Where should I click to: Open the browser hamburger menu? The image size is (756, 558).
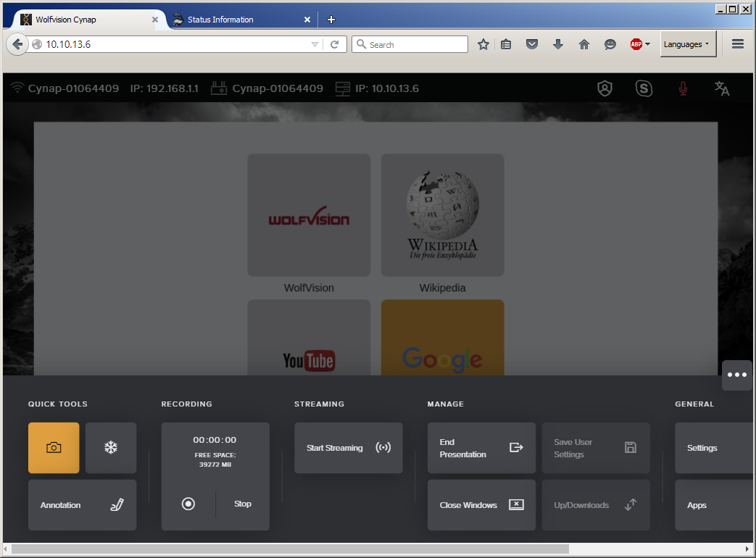[738, 44]
